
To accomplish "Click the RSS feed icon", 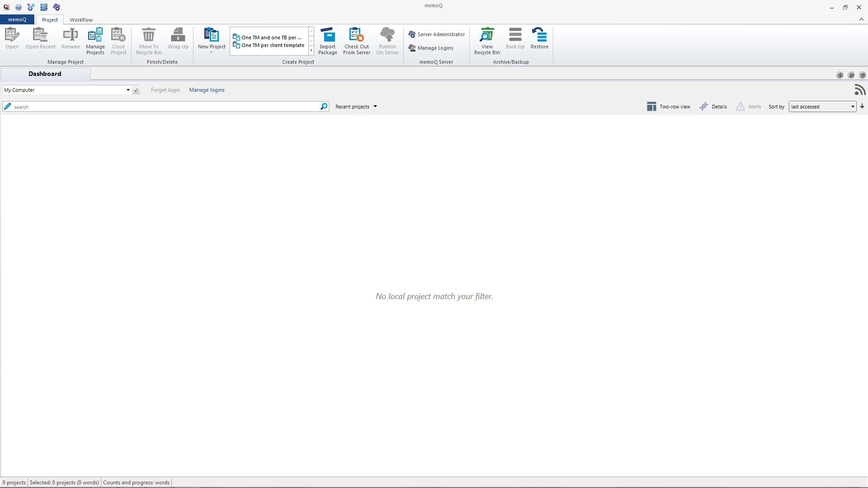I will [860, 90].
